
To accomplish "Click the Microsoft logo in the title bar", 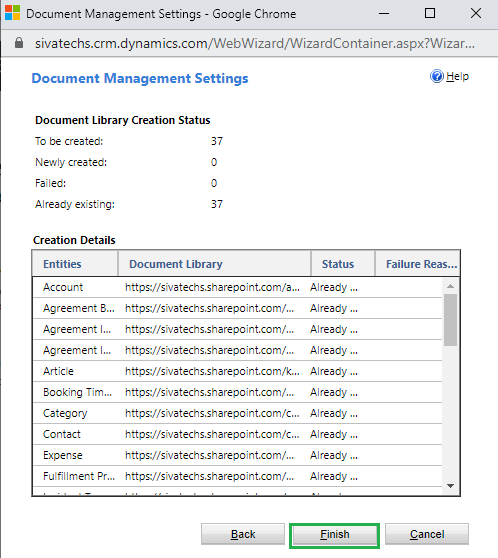I will [12, 13].
